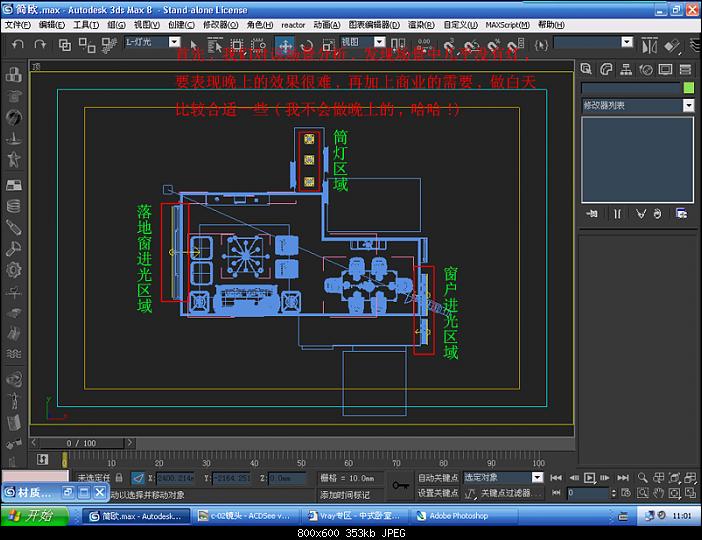This screenshot has height=540, width=702.
Task: Switch to Adobe Photoshop in taskbar
Action: pyautogui.click(x=455, y=516)
